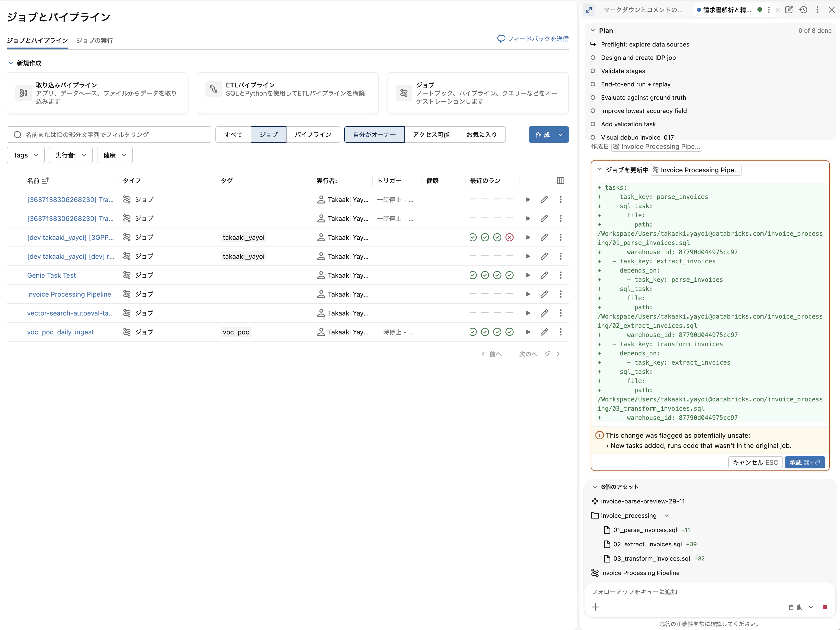Open assistant panel overflow menu
840x630 pixels.
(817, 10)
